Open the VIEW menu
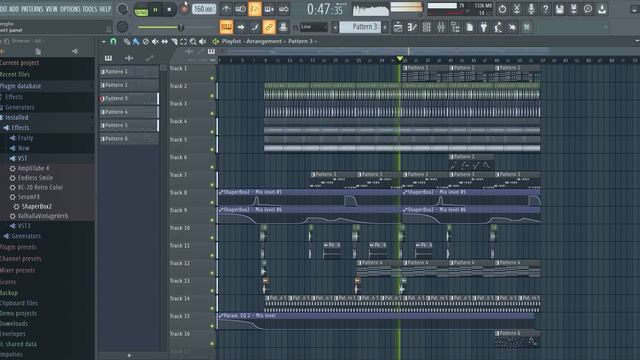Screen dimensions: 640x360 tap(51, 9)
